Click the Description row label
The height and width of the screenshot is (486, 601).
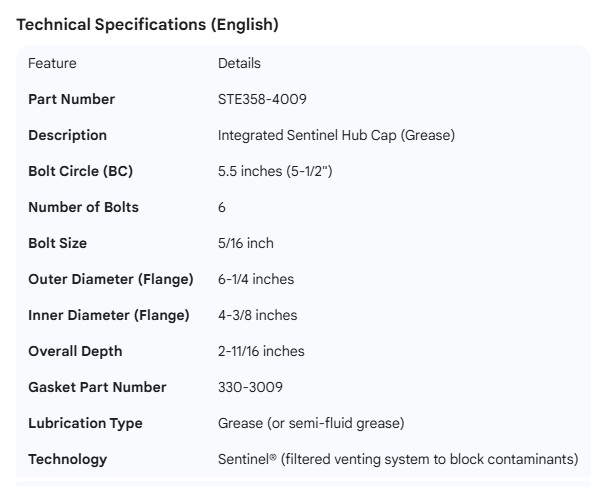[67, 135]
